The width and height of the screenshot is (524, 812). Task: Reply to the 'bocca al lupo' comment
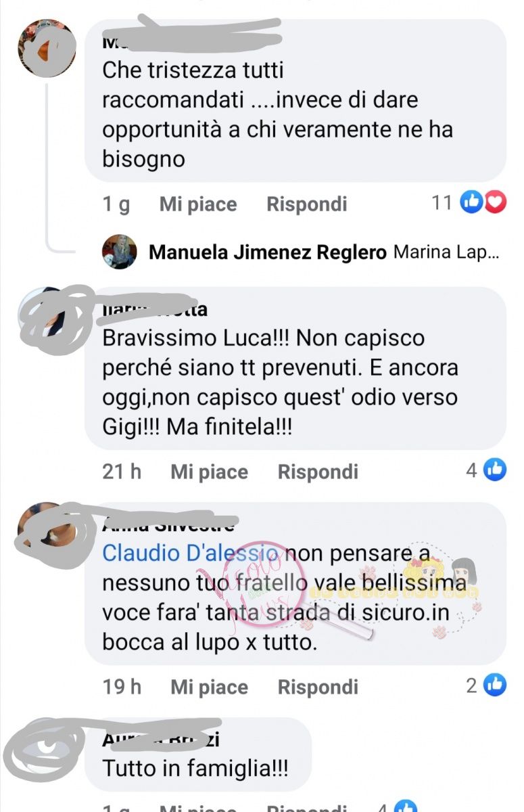tap(318, 687)
